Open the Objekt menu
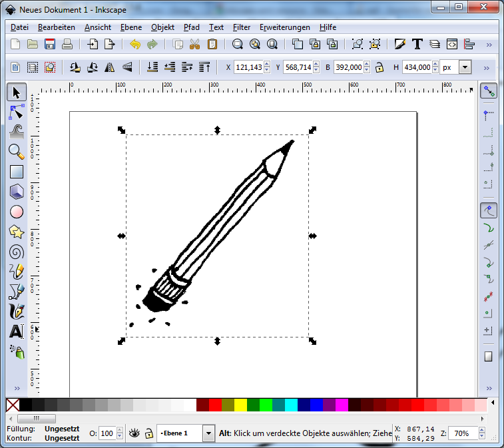This screenshot has width=504, height=448. 162,27
